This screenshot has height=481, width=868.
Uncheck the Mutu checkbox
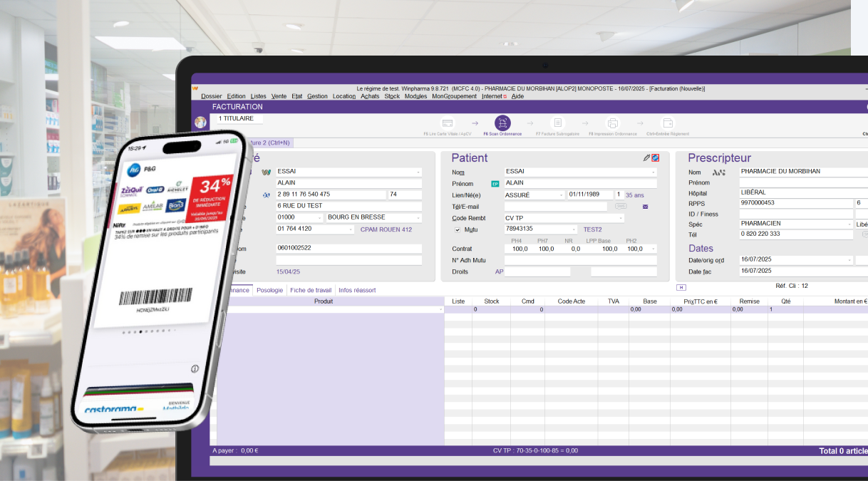coord(458,229)
